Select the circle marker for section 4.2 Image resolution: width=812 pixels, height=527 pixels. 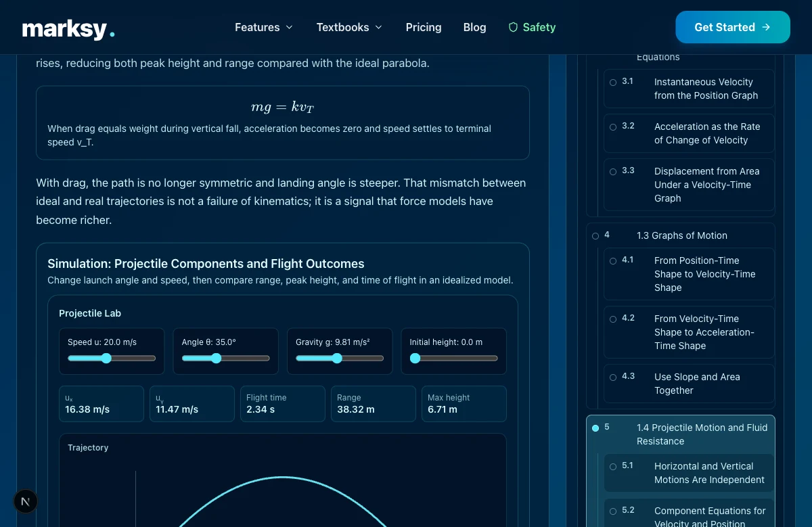(613, 319)
